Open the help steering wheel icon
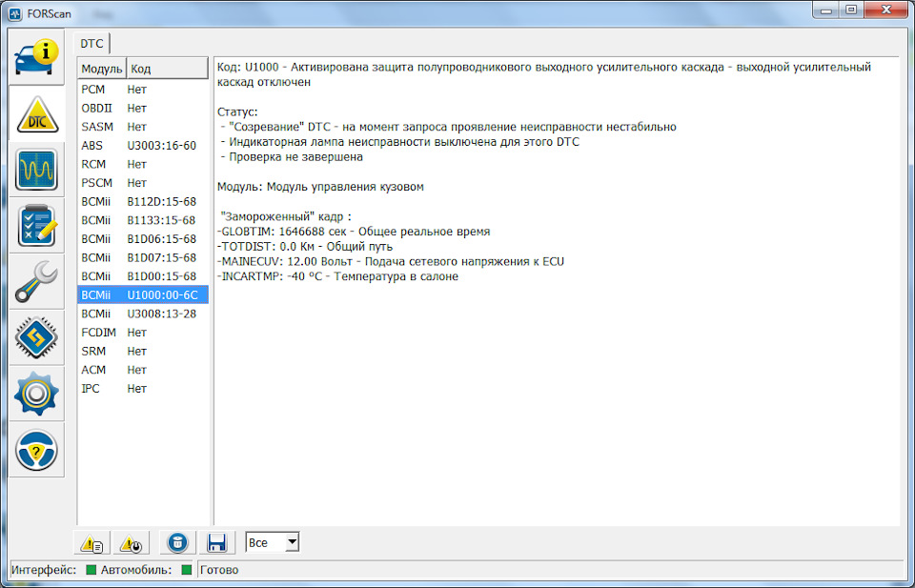The width and height of the screenshot is (915, 588). [x=36, y=450]
